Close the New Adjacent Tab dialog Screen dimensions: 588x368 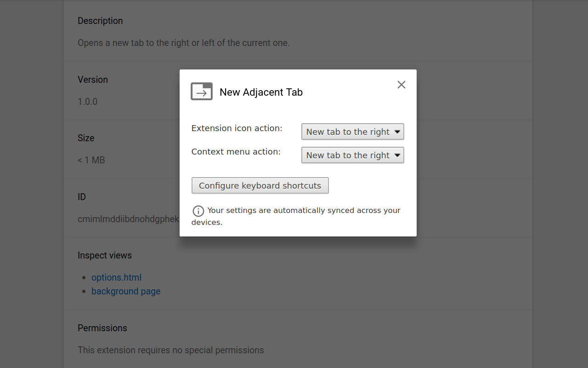click(401, 85)
